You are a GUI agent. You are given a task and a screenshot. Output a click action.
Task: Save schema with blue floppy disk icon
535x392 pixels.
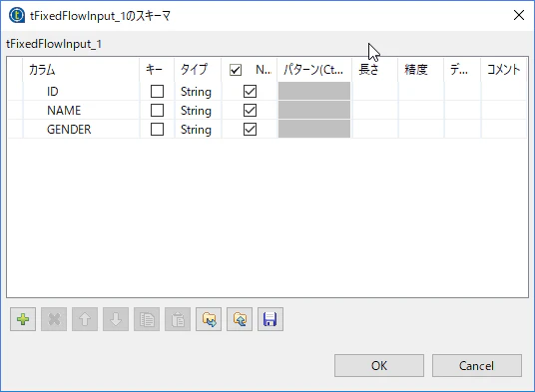coord(270,319)
